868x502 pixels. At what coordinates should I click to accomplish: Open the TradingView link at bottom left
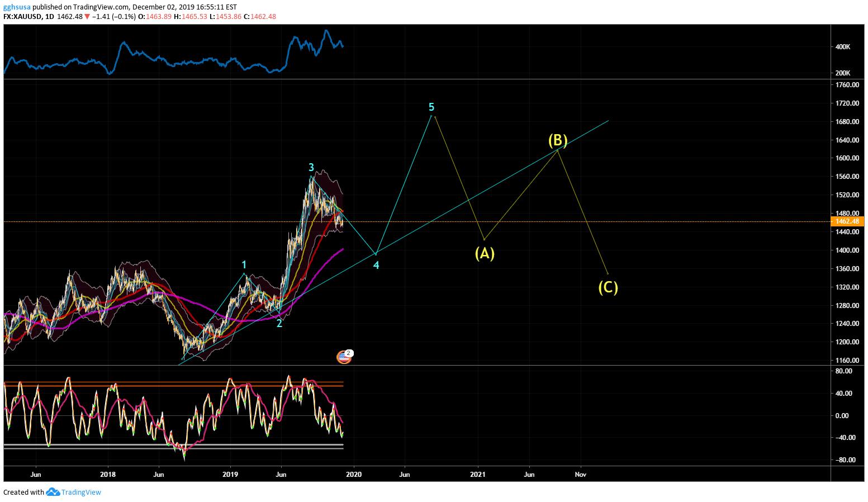tap(81, 492)
